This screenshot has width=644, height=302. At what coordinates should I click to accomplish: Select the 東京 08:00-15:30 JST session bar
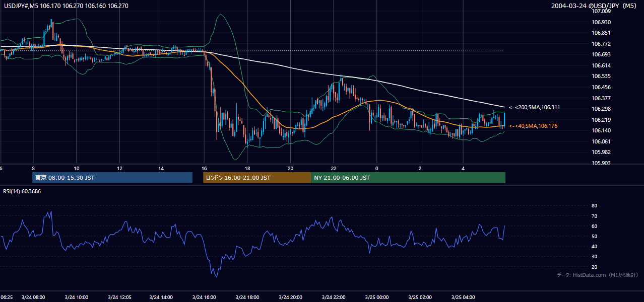click(x=112, y=178)
